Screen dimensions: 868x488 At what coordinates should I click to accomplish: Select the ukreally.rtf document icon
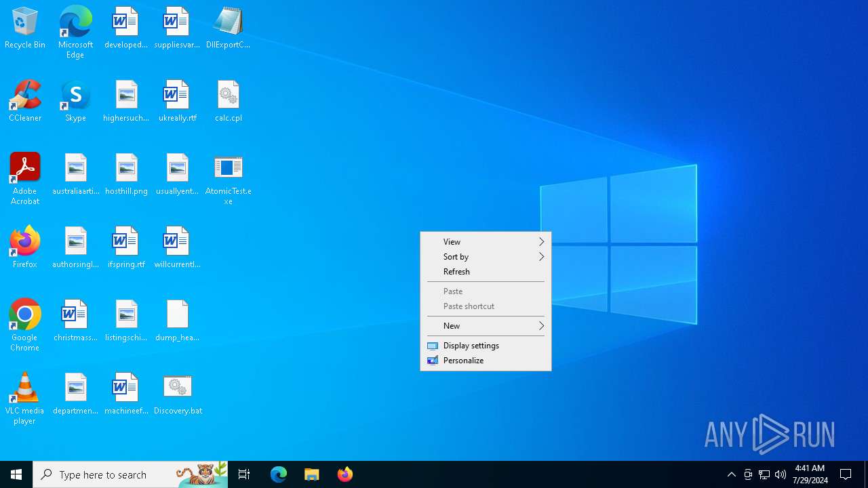(177, 102)
